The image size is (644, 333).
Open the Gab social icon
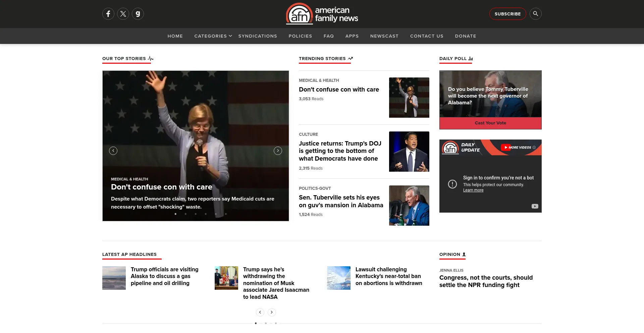[x=138, y=14]
